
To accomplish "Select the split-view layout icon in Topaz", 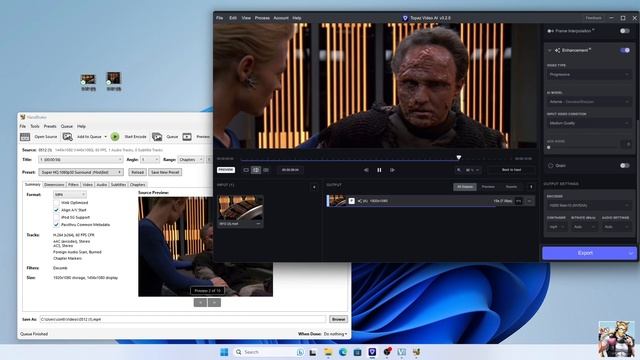I will (x=256, y=170).
